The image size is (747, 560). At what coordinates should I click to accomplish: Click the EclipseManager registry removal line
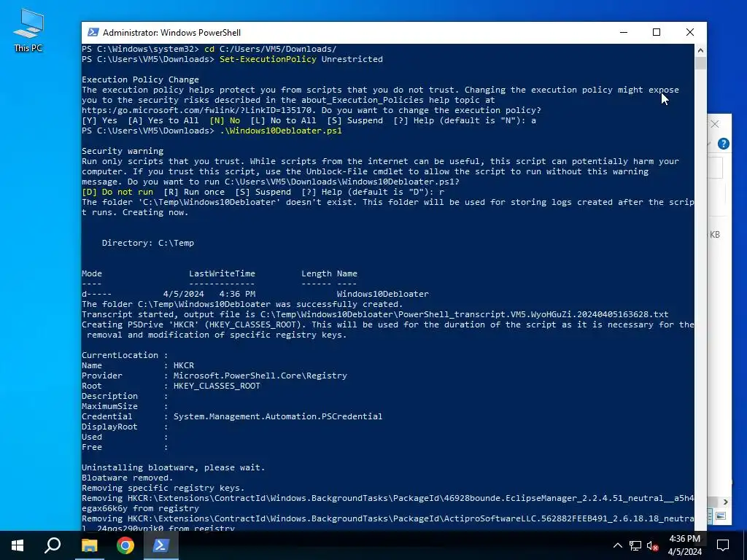pos(387,503)
